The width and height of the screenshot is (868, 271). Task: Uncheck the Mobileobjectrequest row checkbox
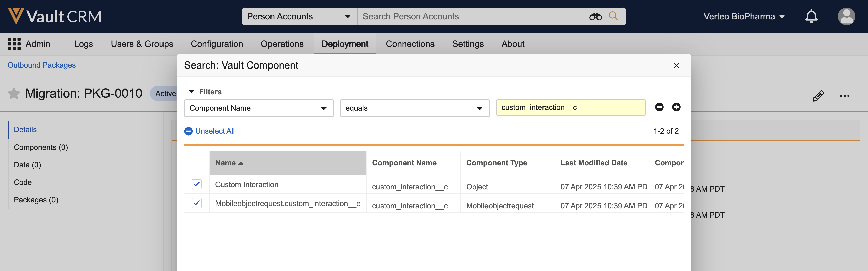(196, 203)
